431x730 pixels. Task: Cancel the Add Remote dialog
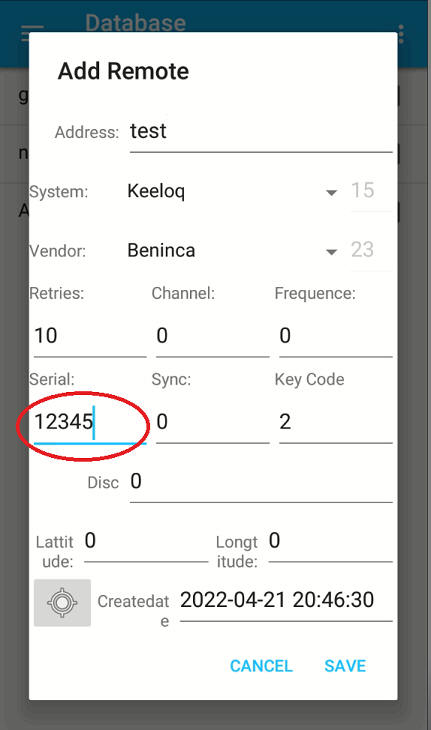261,666
